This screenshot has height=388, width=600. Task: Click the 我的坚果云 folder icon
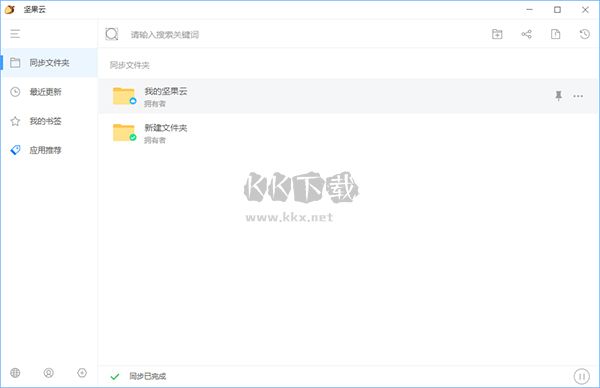tap(124, 96)
